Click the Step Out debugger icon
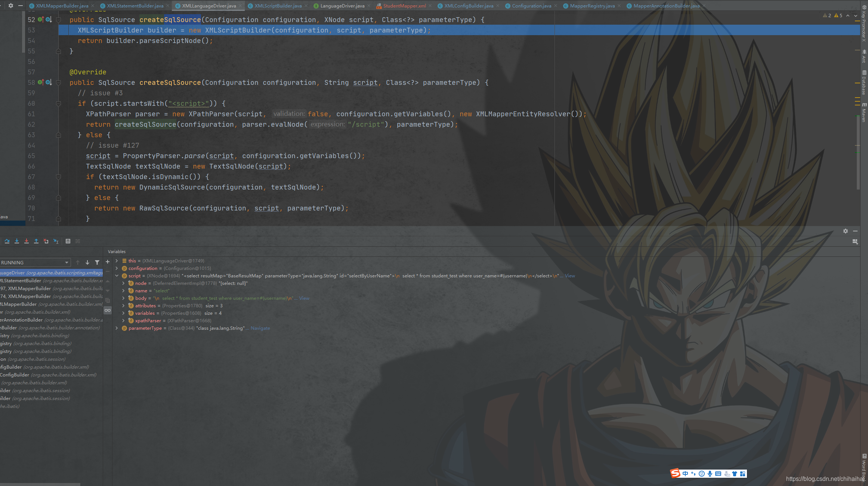Screen dimensions: 868x486 point(36,241)
